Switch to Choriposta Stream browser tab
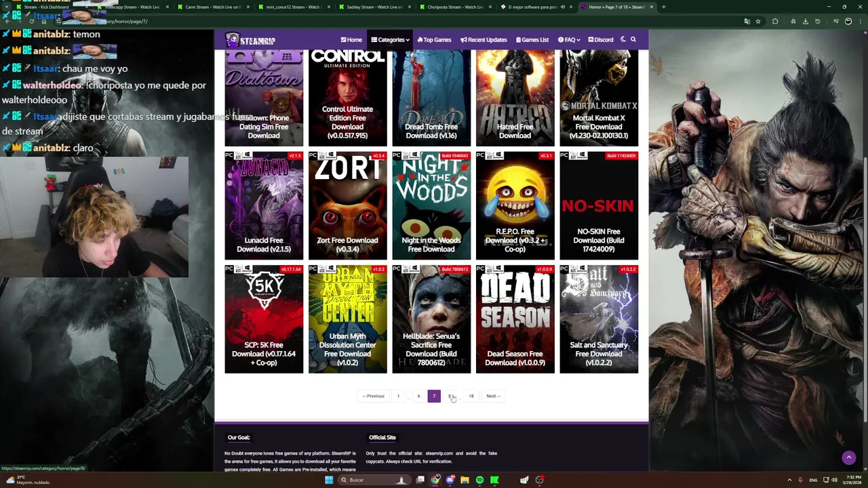 [x=454, y=7]
